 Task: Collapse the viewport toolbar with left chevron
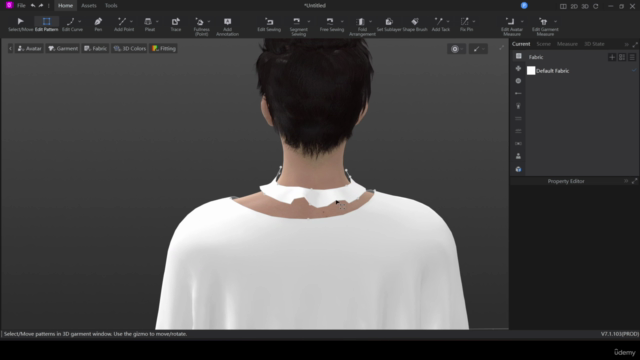coord(10,49)
